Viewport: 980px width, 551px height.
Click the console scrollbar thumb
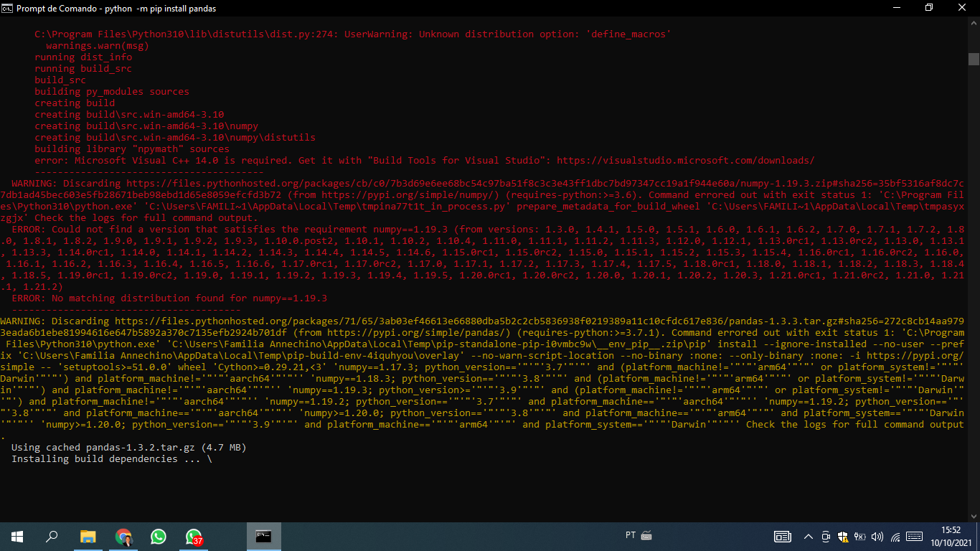click(974, 59)
